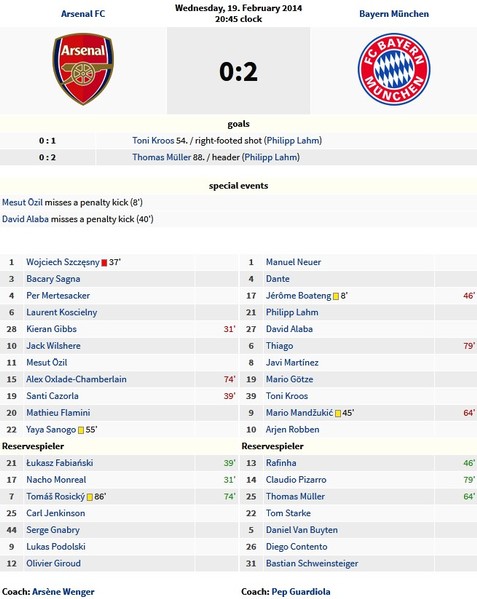
Task: Click the red card icon beside Wojciech Szczęsny
Action: tap(104, 263)
